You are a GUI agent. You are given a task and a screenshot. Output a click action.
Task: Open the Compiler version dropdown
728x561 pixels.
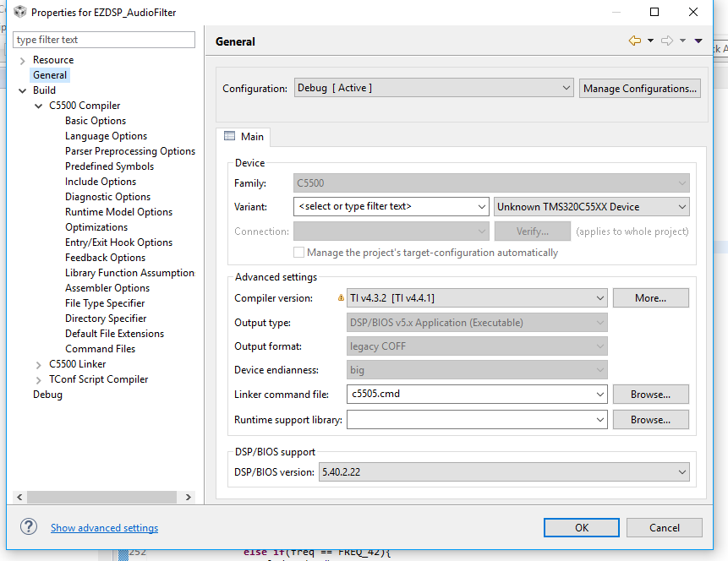click(x=477, y=298)
